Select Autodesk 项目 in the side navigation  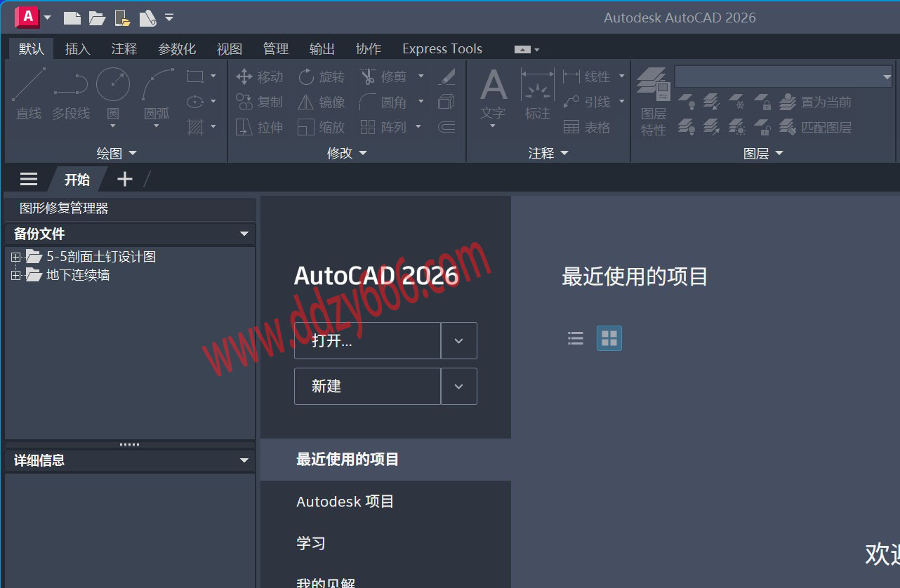click(x=385, y=502)
